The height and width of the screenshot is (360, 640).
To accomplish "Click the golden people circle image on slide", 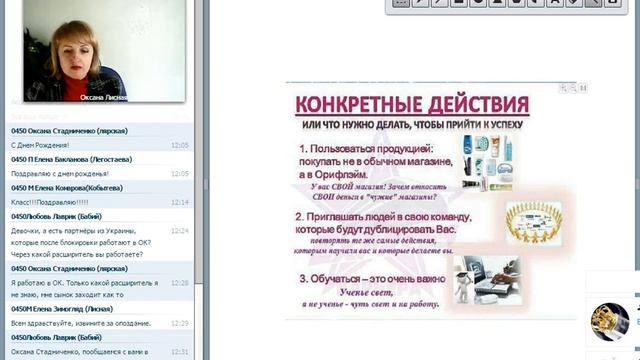I will click(x=534, y=222).
